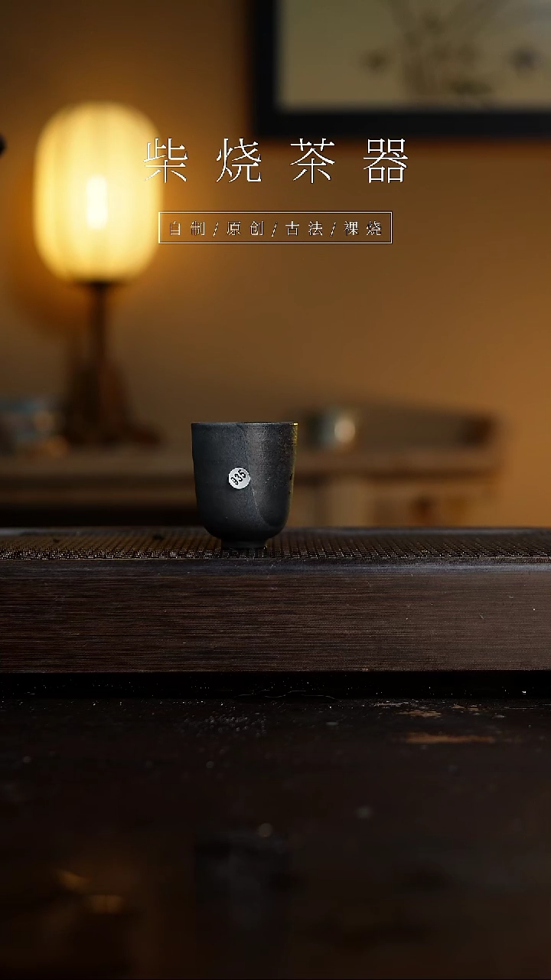Tap the round "935" sticker on the cup
The width and height of the screenshot is (551, 980).
(239, 479)
